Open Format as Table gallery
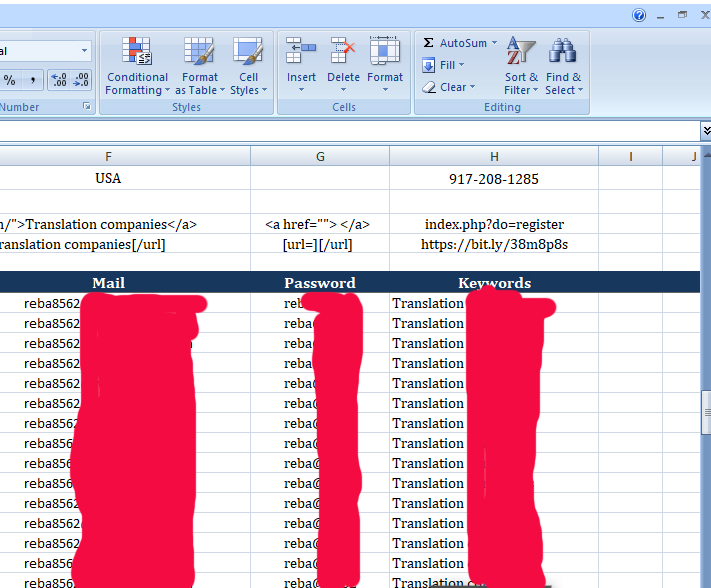This screenshot has width=711, height=588. (200, 66)
